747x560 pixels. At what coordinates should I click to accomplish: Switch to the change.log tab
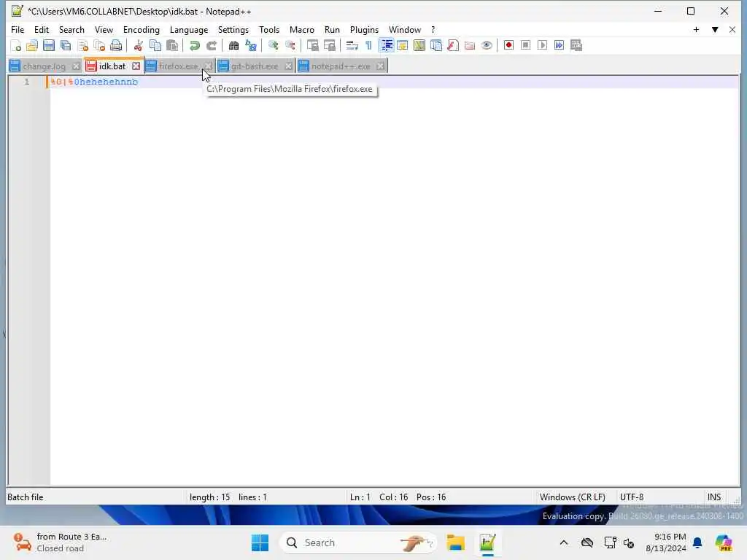(44, 66)
